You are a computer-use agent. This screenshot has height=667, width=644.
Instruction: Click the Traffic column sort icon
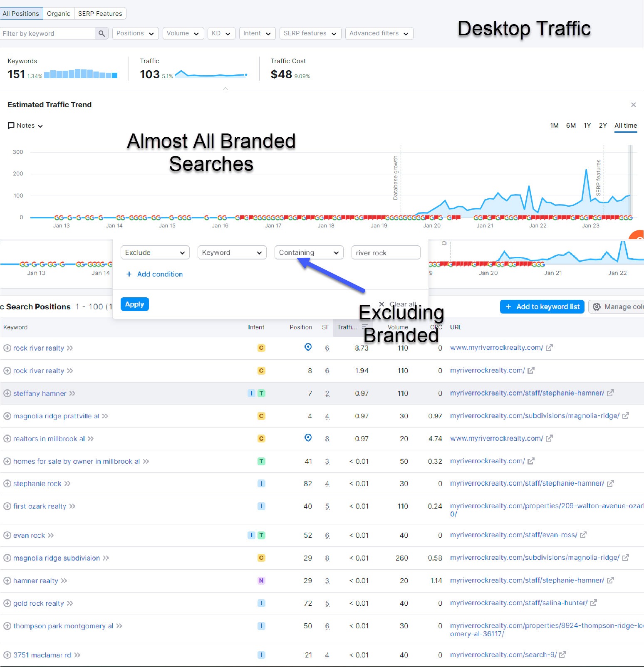tap(365, 327)
